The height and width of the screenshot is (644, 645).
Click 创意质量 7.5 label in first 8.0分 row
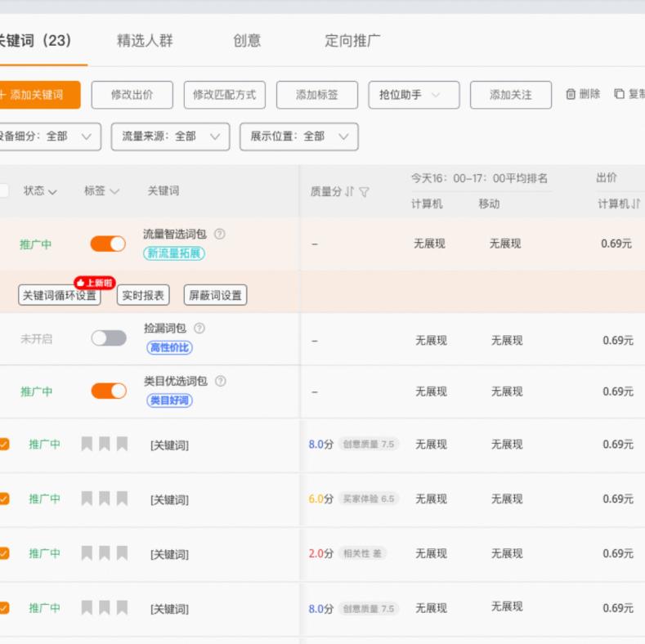click(x=369, y=444)
